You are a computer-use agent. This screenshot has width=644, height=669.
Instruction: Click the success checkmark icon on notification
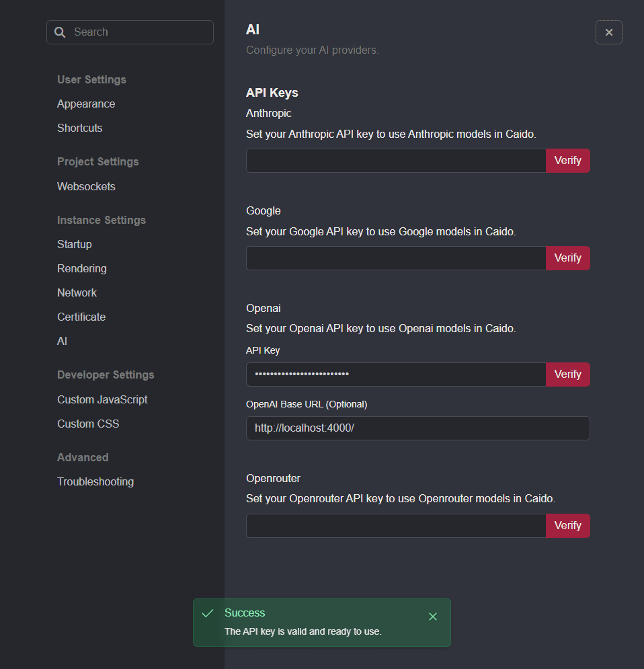coord(207,613)
